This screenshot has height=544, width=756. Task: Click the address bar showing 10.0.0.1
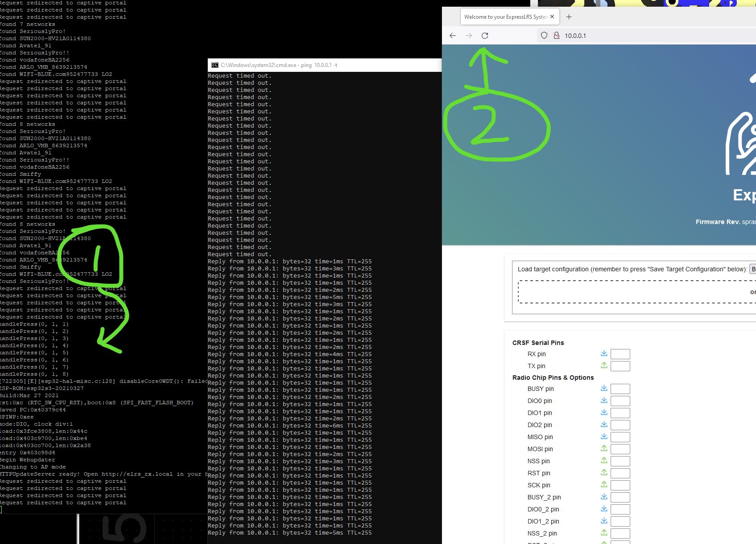[x=575, y=35]
